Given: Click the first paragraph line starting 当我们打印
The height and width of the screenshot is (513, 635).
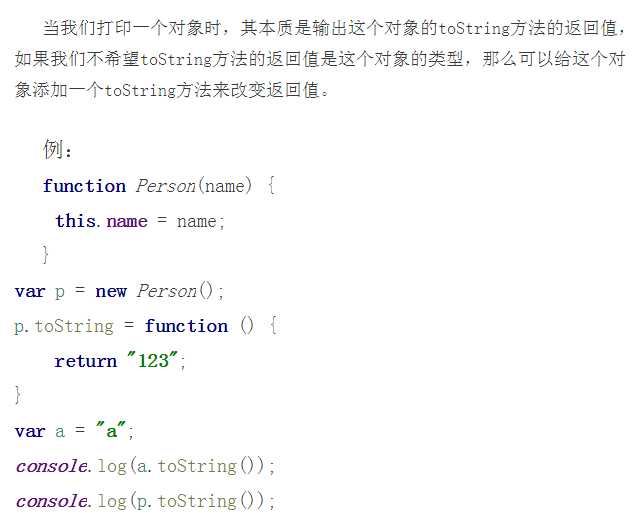Looking at the screenshot, I should [x=335, y=28].
